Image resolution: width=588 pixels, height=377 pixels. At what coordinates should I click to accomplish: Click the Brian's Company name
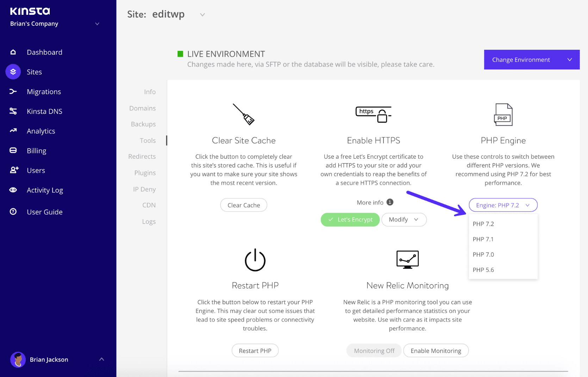(x=34, y=24)
